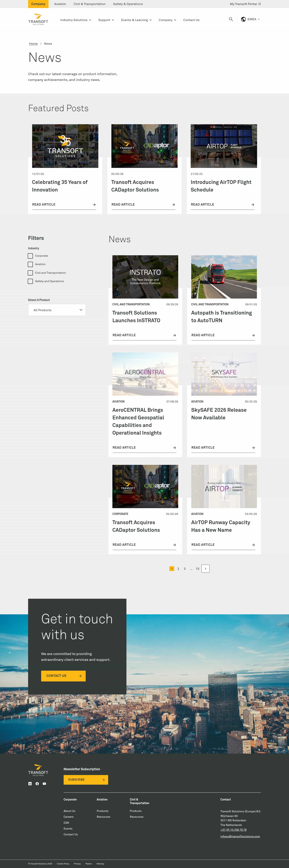
Task: Click arrow on Celebrating 35 Years article
Action: click(94, 205)
